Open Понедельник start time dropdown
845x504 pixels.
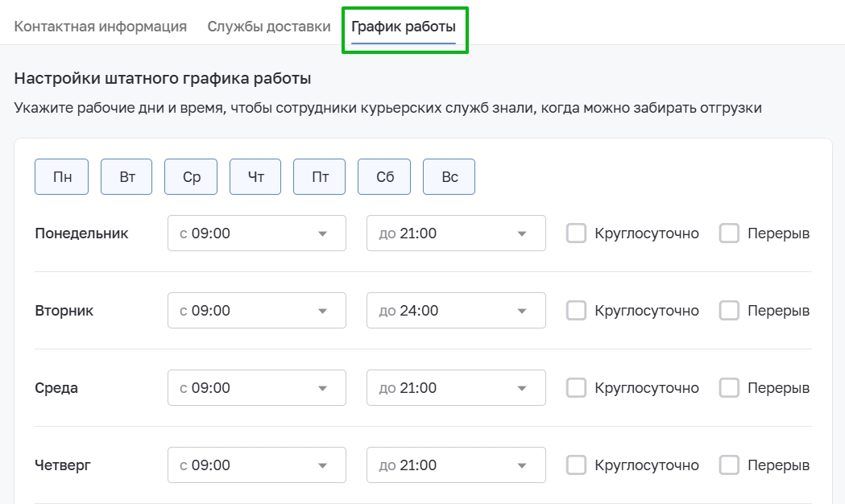(x=256, y=233)
